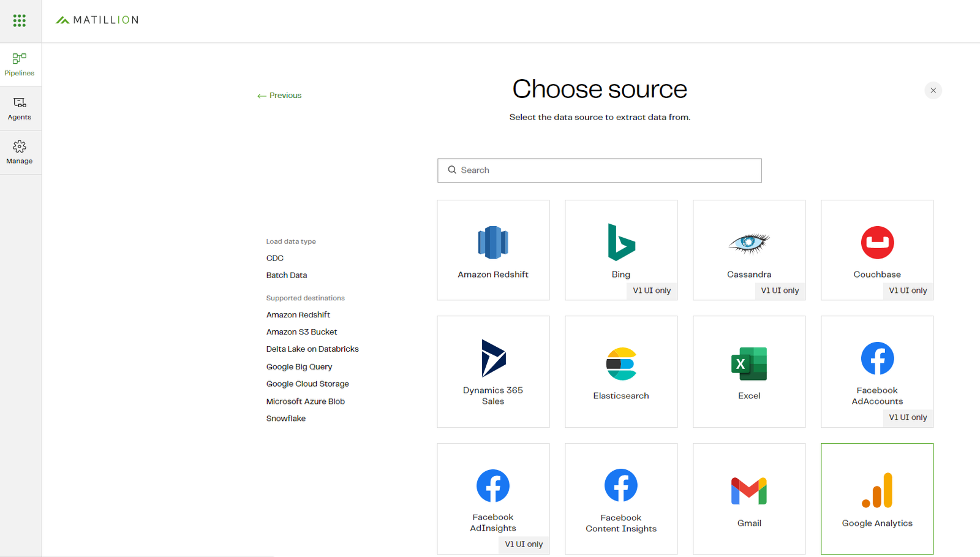Click the Amazon Redshift card label
This screenshot has width=980, height=557.
493,275
